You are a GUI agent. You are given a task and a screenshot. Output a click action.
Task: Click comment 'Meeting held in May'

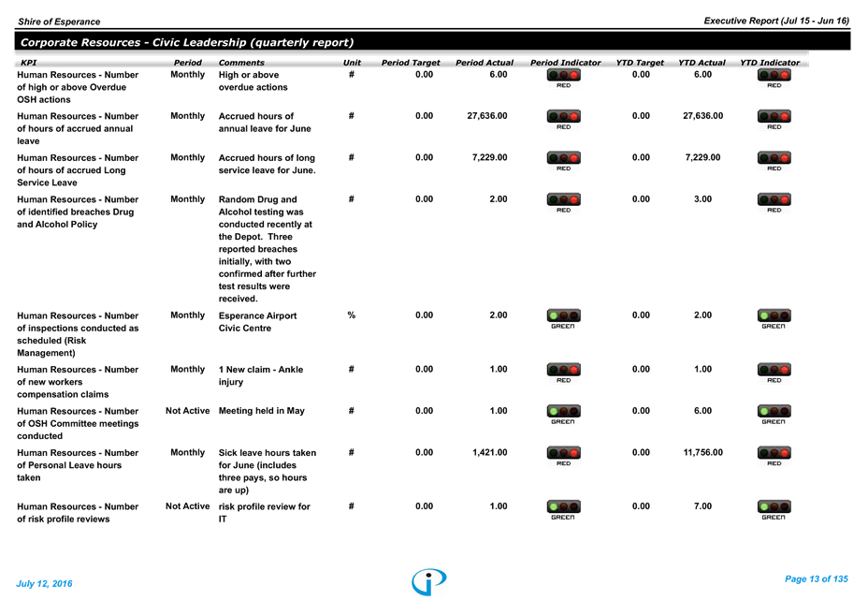[x=261, y=411]
